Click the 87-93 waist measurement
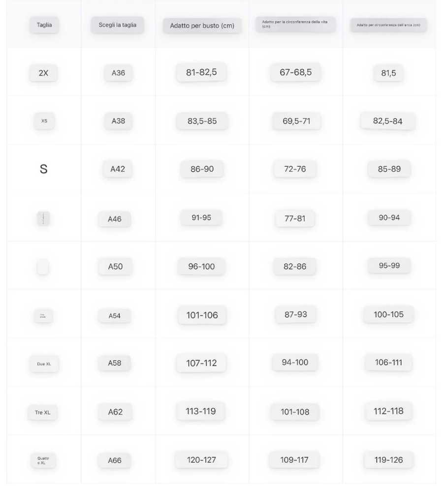Image resolution: width=448 pixels, height=486 pixels. (295, 314)
